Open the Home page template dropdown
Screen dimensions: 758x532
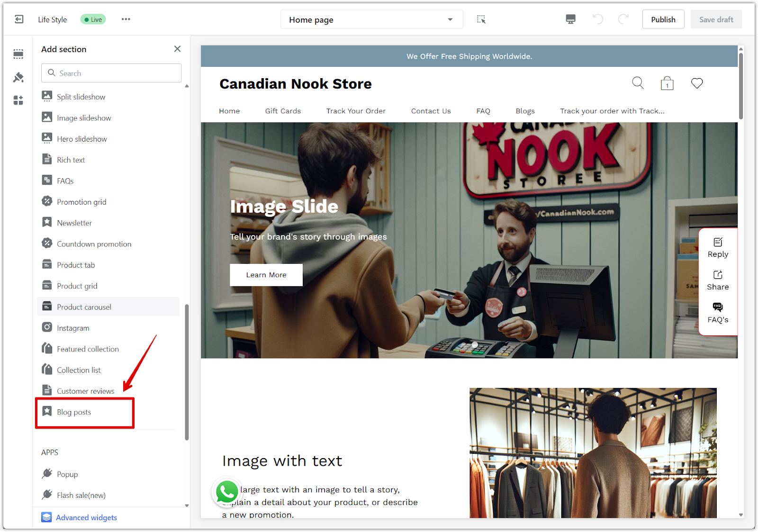click(x=371, y=19)
